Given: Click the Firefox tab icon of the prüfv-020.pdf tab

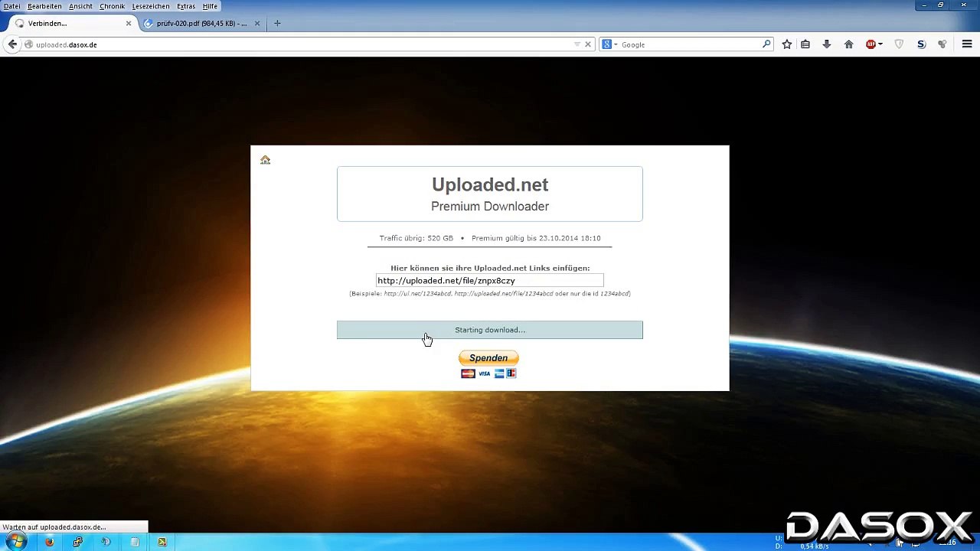Looking at the screenshot, I should 149,23.
